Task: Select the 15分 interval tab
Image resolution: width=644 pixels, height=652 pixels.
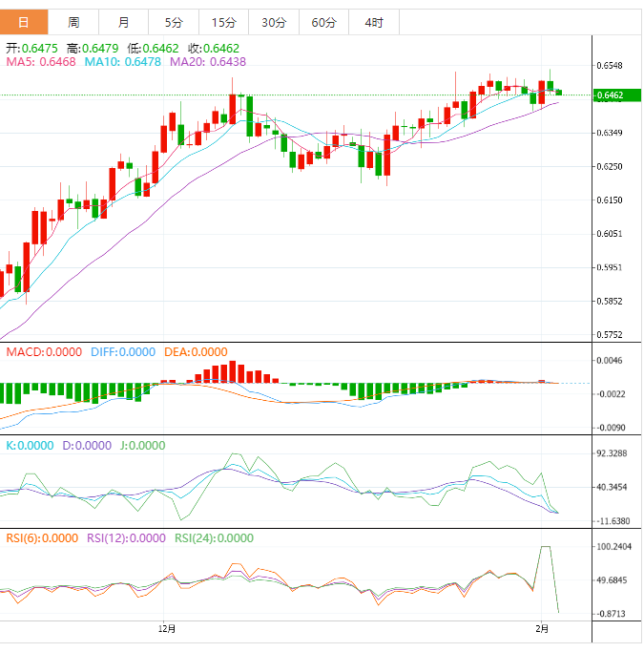Action: 223,22
